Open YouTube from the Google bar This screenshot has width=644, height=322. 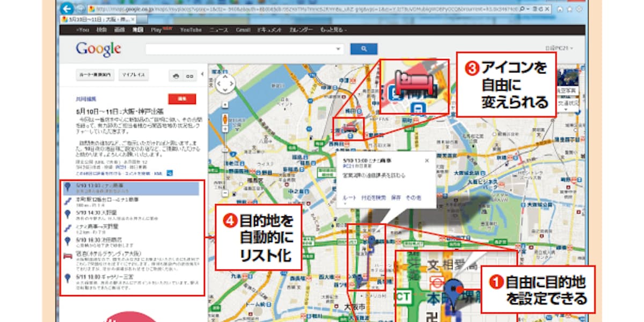tap(191, 30)
